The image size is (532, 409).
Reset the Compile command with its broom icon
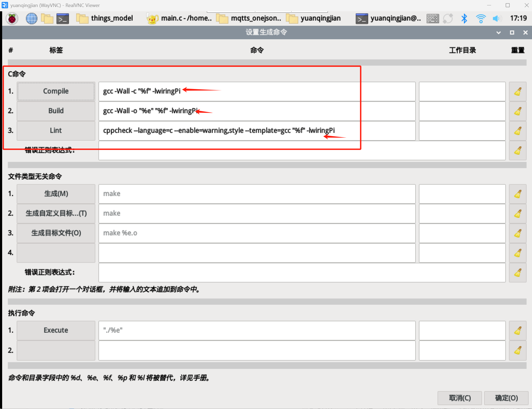click(517, 91)
